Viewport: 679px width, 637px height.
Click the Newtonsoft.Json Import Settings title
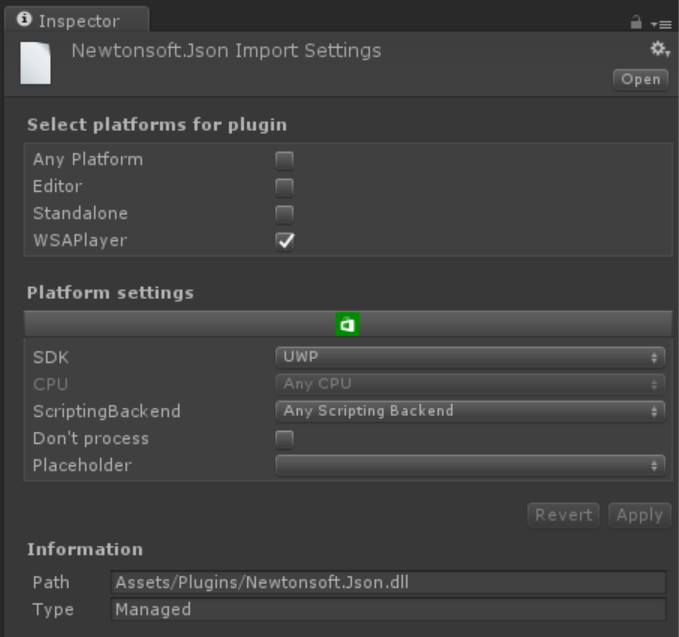coord(226,51)
